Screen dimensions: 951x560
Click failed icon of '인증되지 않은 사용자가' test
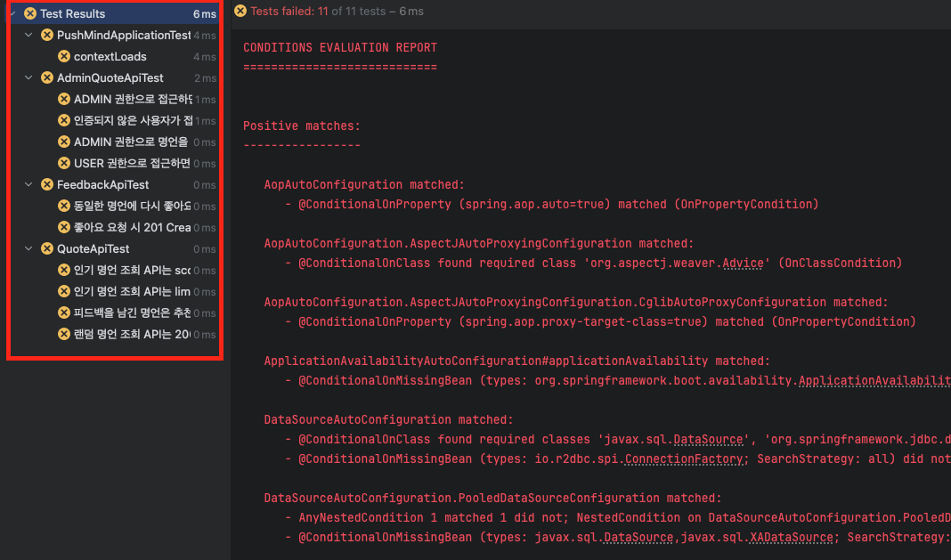click(x=64, y=120)
